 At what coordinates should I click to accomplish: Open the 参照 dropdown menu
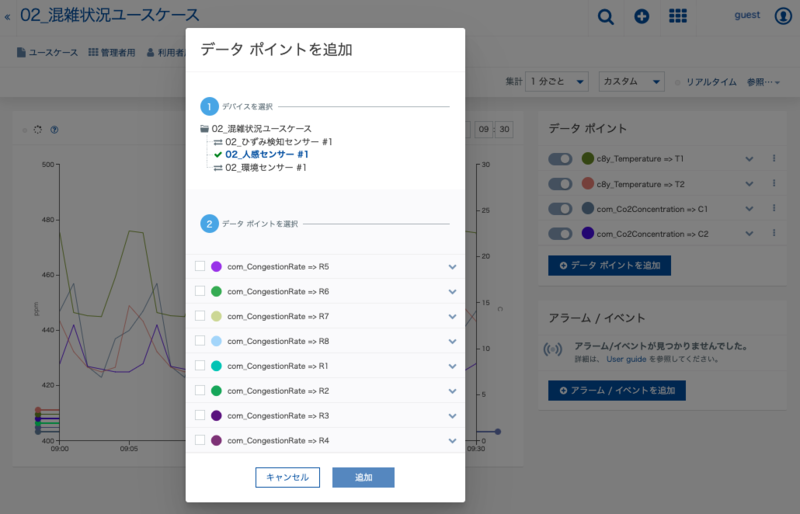click(x=764, y=82)
